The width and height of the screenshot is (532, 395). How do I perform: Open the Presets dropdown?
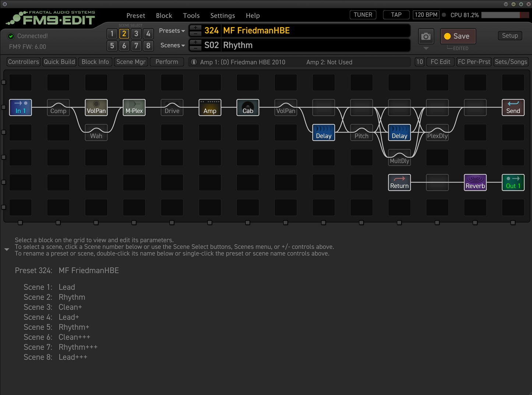click(x=172, y=31)
